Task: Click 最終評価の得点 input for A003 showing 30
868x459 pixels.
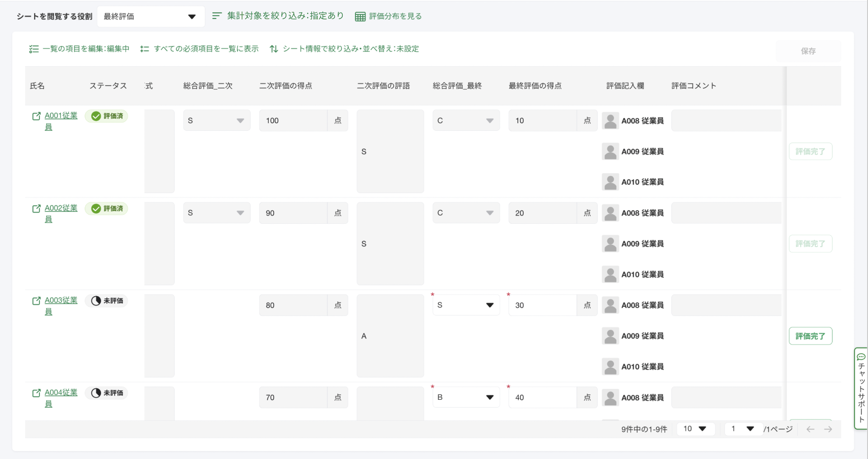Action: coord(542,305)
